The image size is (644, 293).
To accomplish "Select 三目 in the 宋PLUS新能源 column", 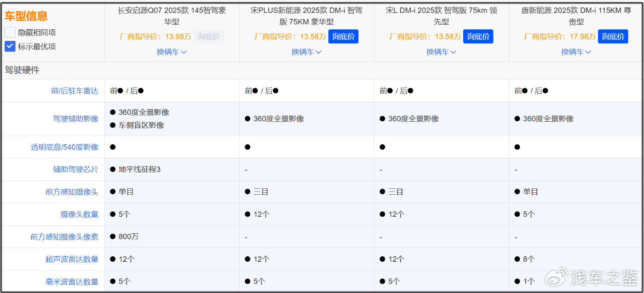I will pyautogui.click(x=261, y=192).
